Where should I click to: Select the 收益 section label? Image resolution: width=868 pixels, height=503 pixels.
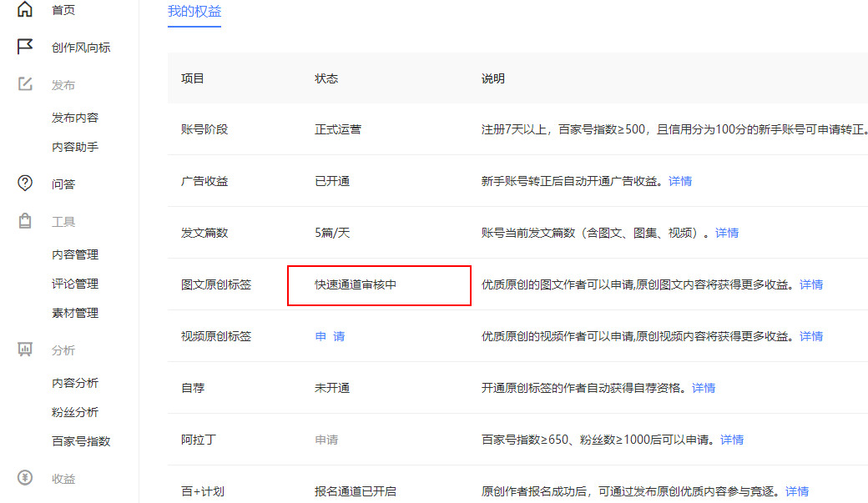point(63,479)
